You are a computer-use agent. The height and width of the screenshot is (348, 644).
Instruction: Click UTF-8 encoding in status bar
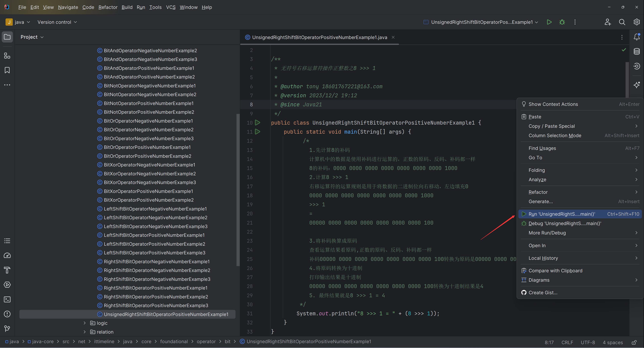pyautogui.click(x=588, y=342)
